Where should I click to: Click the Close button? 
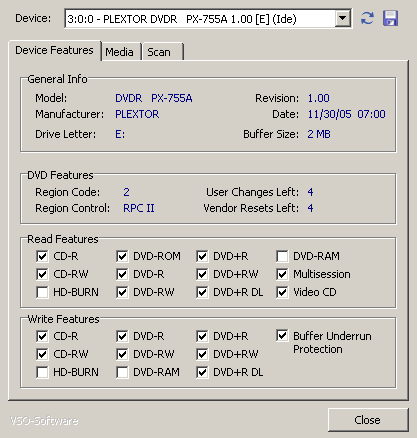(x=367, y=420)
